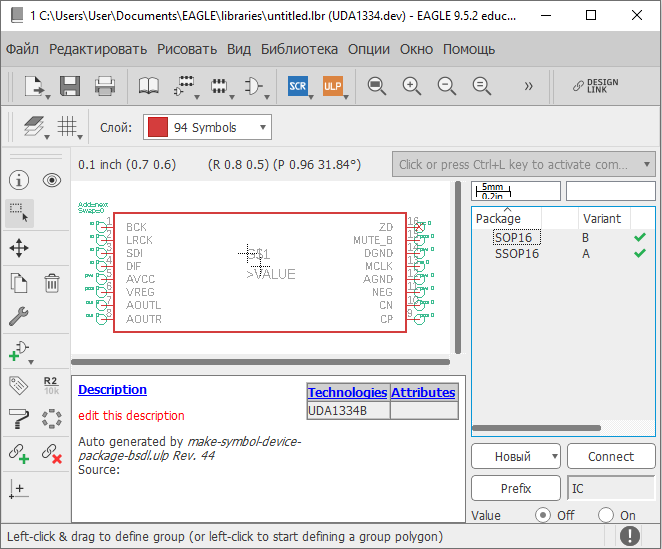Viewport: 662px width, 549px height.
Task: Select the Group selection tool
Action: 19,213
